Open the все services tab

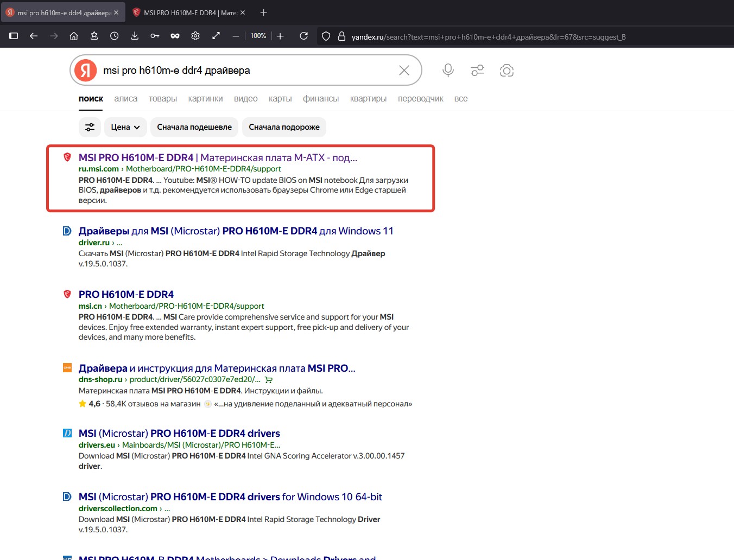click(x=461, y=99)
